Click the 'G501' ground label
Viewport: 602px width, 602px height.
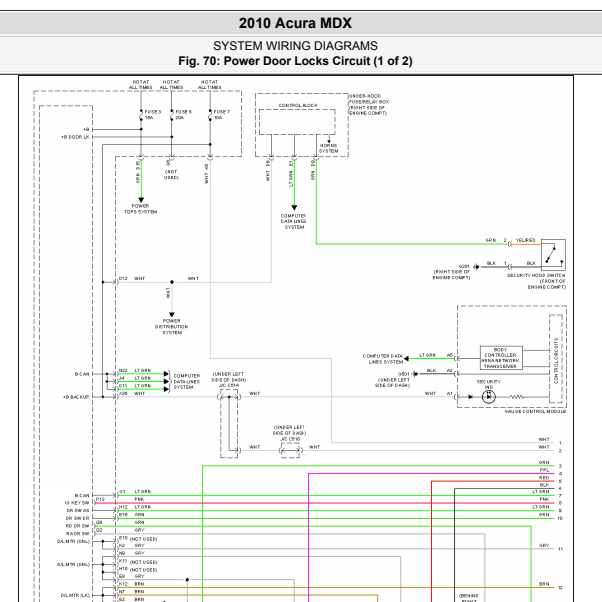pyautogui.click(x=404, y=374)
